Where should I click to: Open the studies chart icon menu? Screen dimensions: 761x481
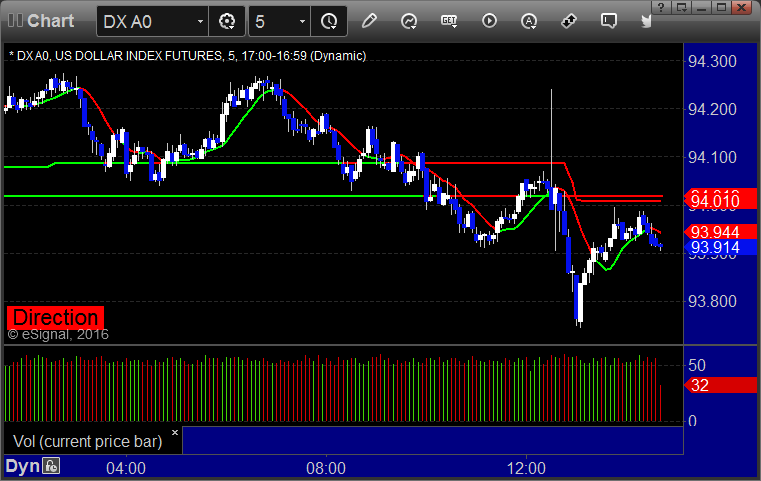[x=409, y=21]
